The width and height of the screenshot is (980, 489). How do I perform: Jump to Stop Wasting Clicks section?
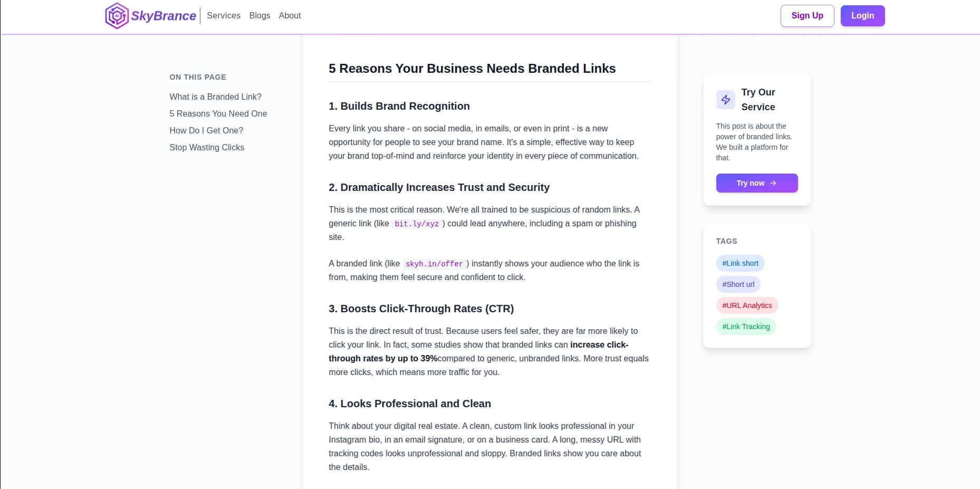coord(207,147)
